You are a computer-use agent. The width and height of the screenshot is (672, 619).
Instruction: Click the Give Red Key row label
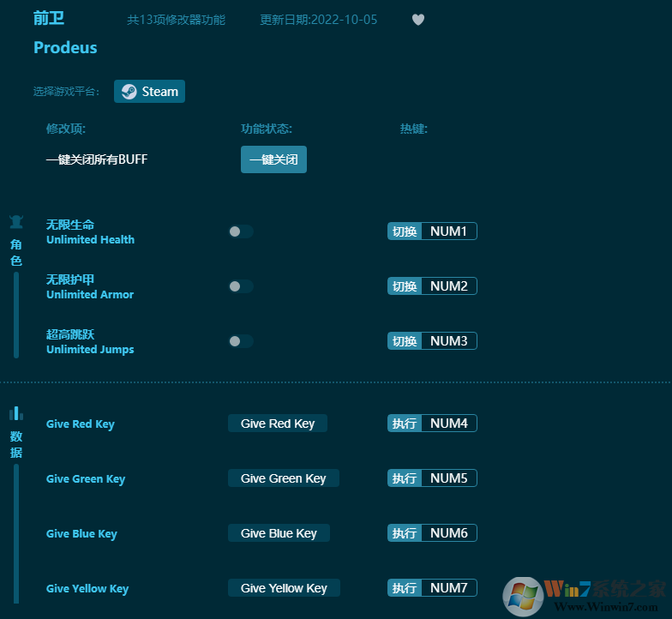81,424
